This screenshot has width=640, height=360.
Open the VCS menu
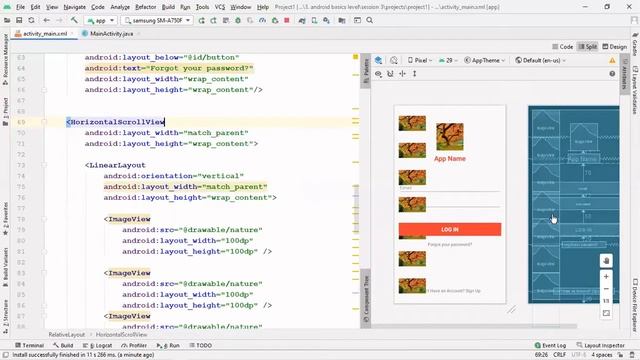point(220,7)
